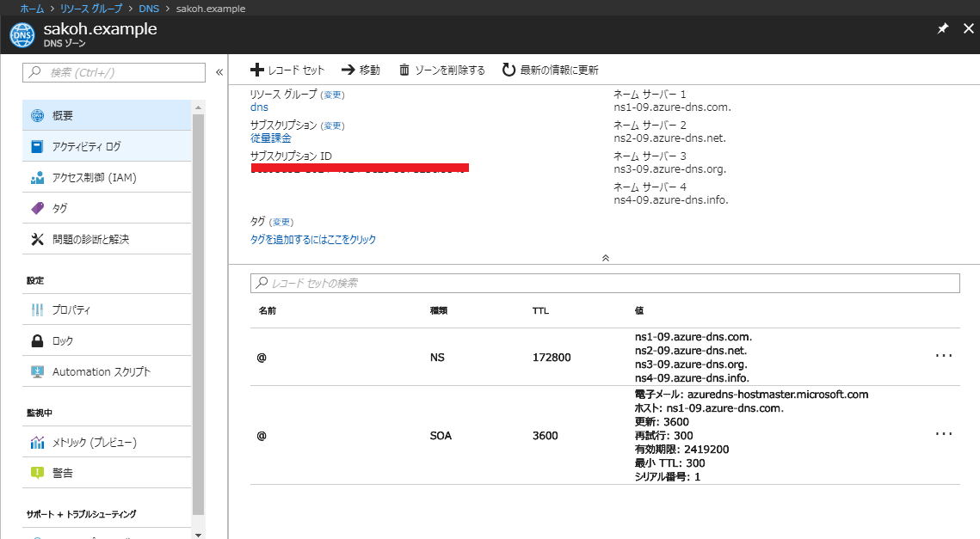Open the dns resource group link
Viewport: 980px width, 539px height.
(x=259, y=107)
